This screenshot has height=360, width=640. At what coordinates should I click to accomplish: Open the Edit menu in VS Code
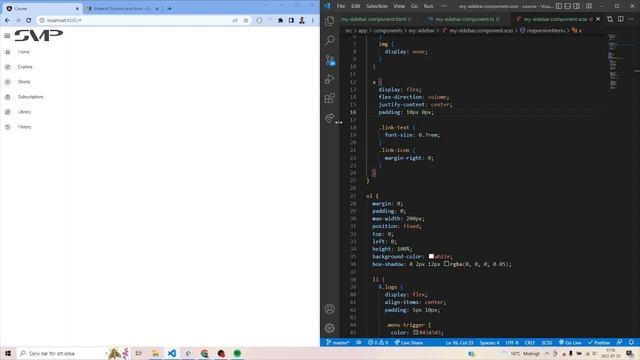[356, 6]
